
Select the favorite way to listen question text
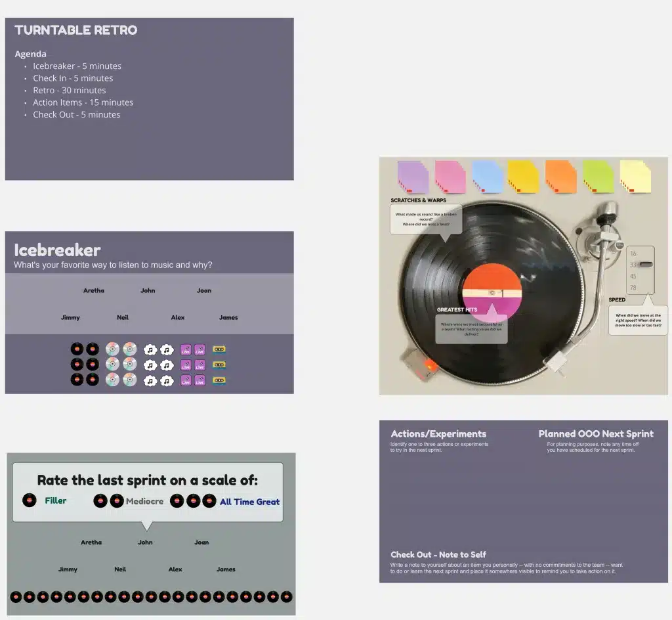(x=113, y=265)
